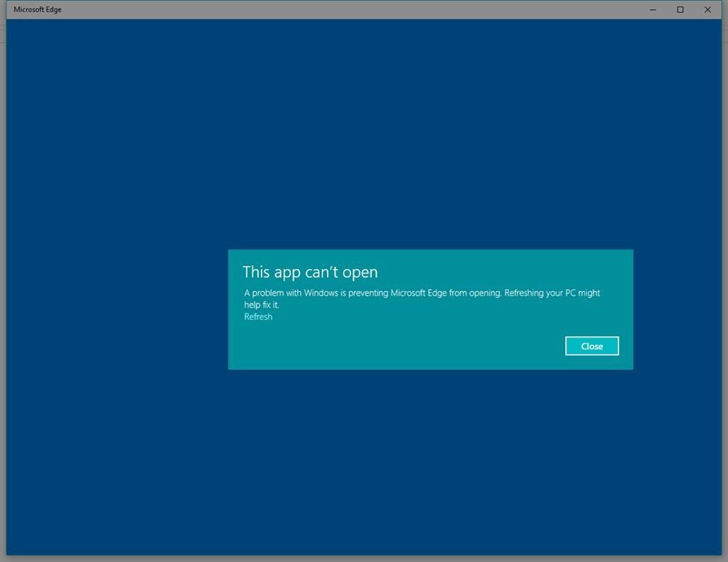Click 'Microsoft Edge' inside the error message
This screenshot has width=728, height=562.
[418, 293]
